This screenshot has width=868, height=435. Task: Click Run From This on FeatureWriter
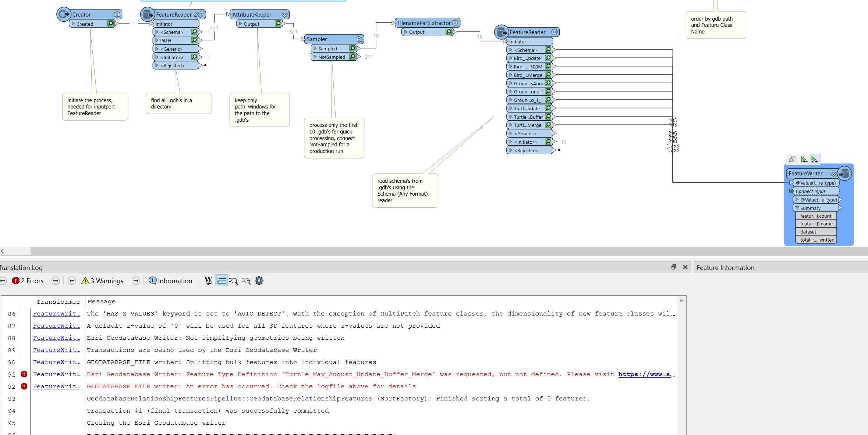(x=814, y=159)
